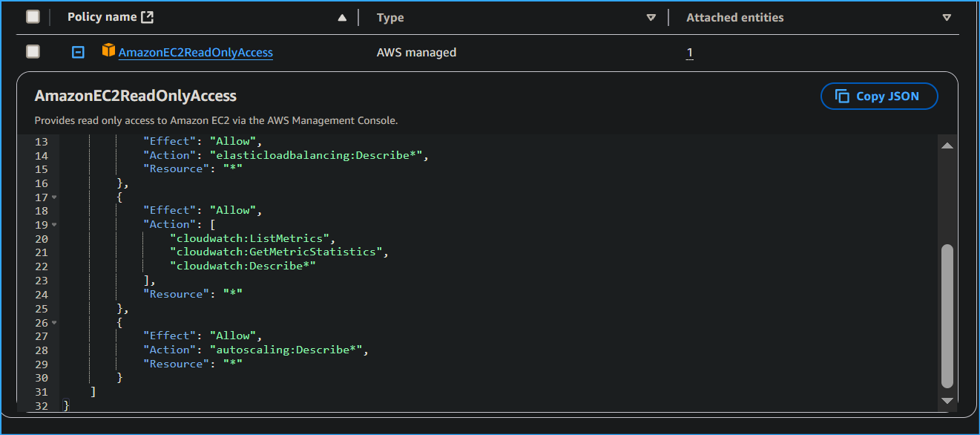Open the attached entities count 1 link
The image size is (980, 435).
(x=690, y=53)
